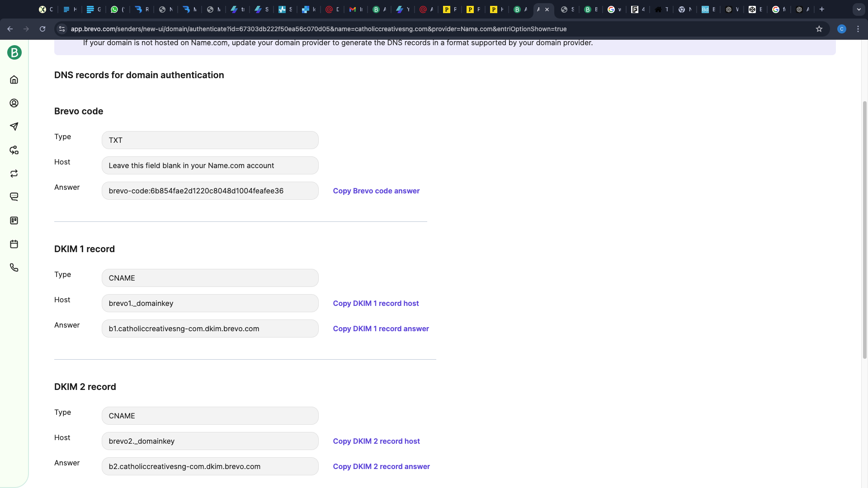Open the Phone icon in sidebar
Image resolution: width=868 pixels, height=488 pixels.
(14, 267)
